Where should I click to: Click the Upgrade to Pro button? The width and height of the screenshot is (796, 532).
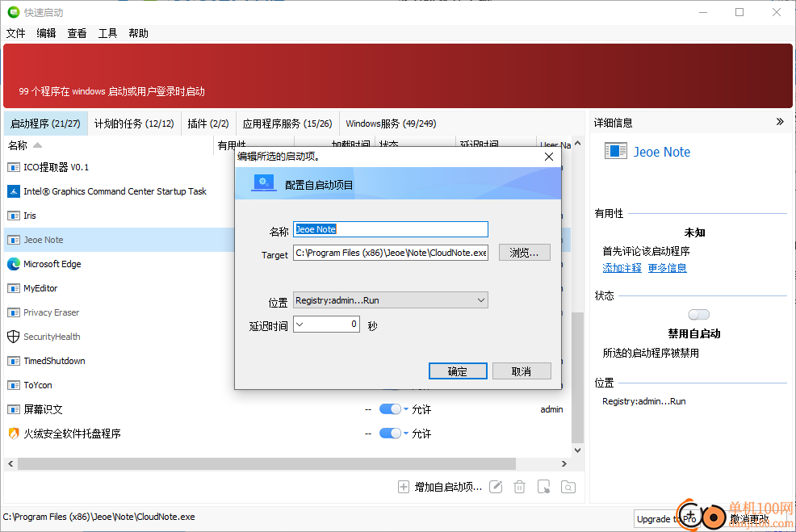(x=667, y=519)
